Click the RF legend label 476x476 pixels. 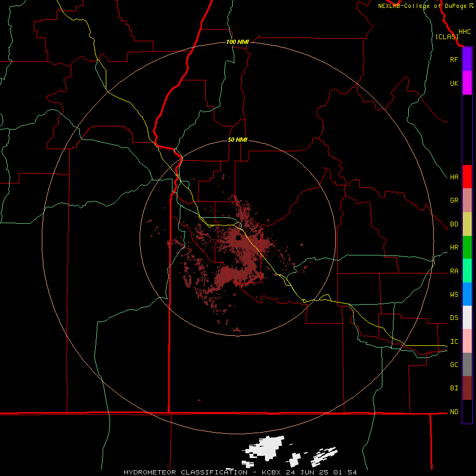454,59
